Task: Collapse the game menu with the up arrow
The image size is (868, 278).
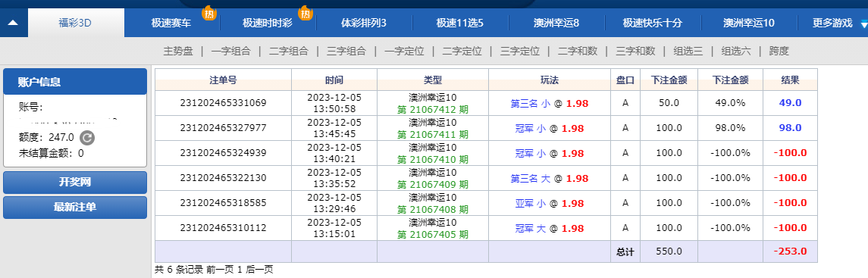Action: click(14, 23)
